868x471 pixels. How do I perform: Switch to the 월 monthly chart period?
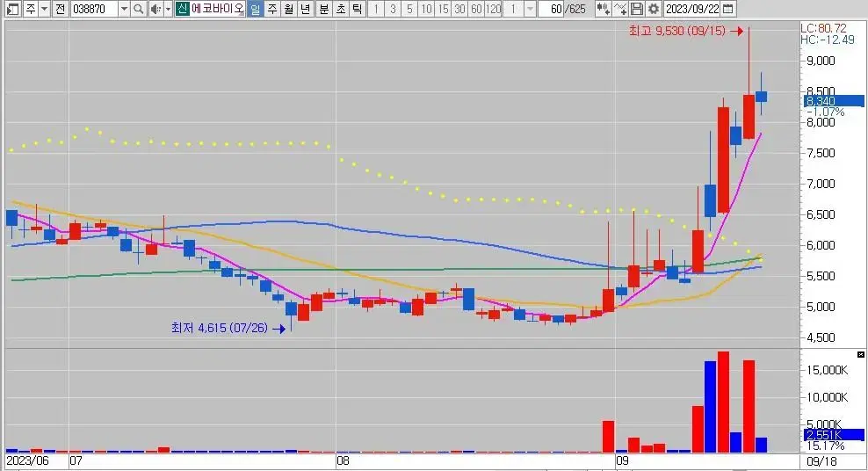click(289, 9)
